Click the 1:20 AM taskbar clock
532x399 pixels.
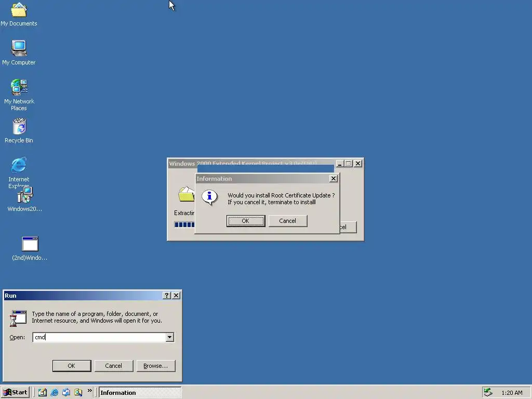pos(512,393)
